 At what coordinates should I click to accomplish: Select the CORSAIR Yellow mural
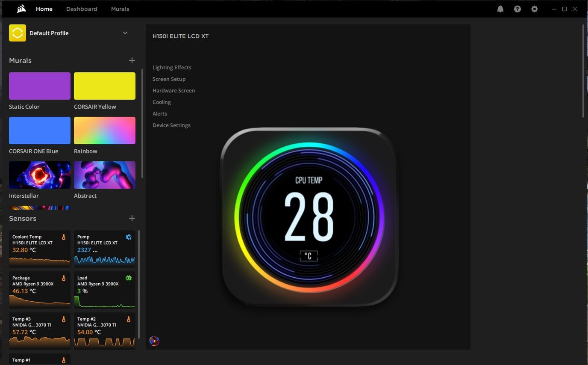[x=105, y=86]
